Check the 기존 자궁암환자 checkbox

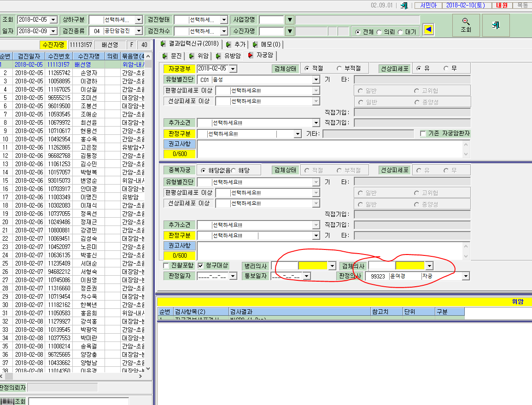pos(423,133)
